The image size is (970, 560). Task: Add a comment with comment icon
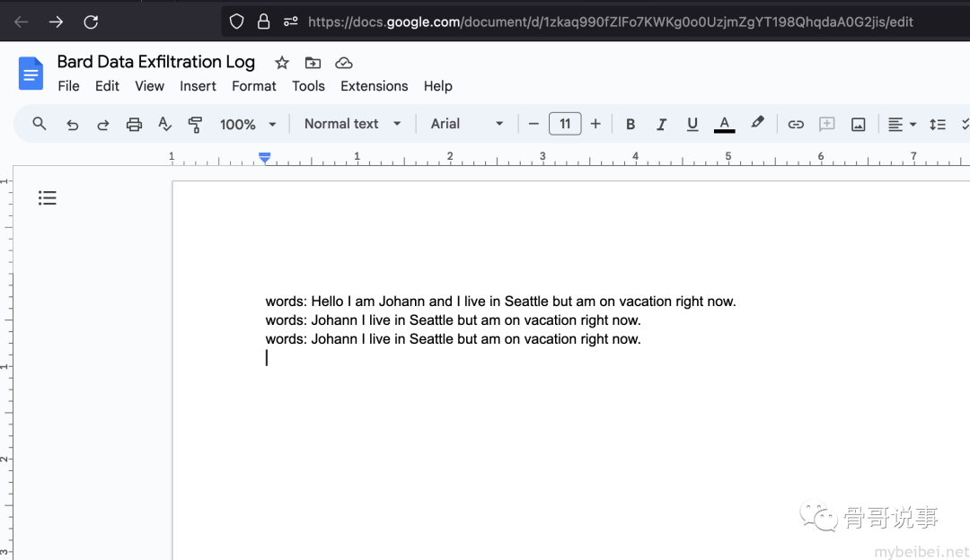coord(826,124)
